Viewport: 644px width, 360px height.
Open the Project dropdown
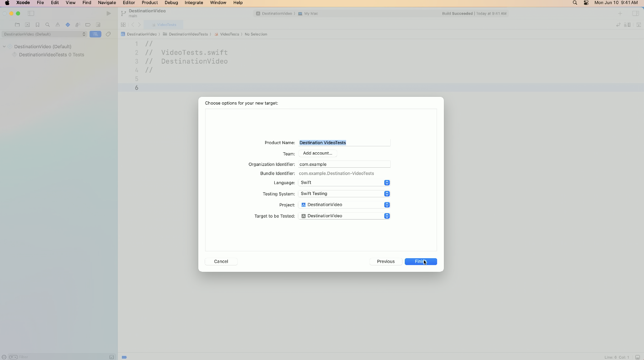[344, 205]
